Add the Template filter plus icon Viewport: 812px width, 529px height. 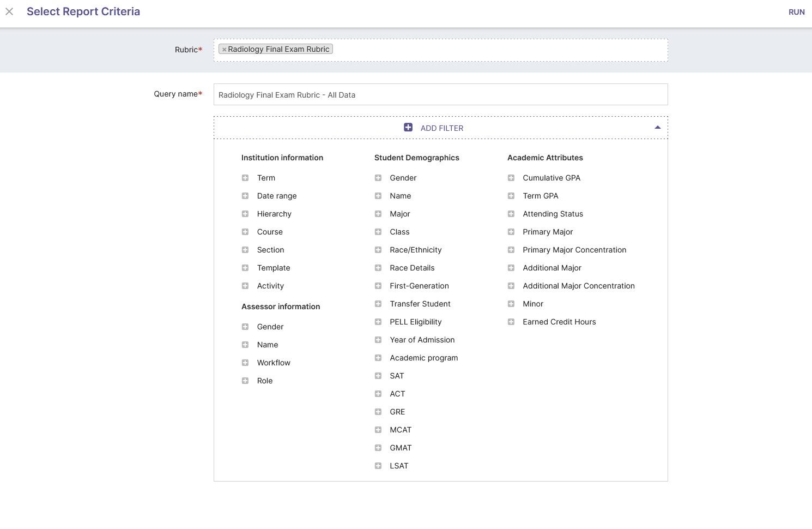point(245,268)
